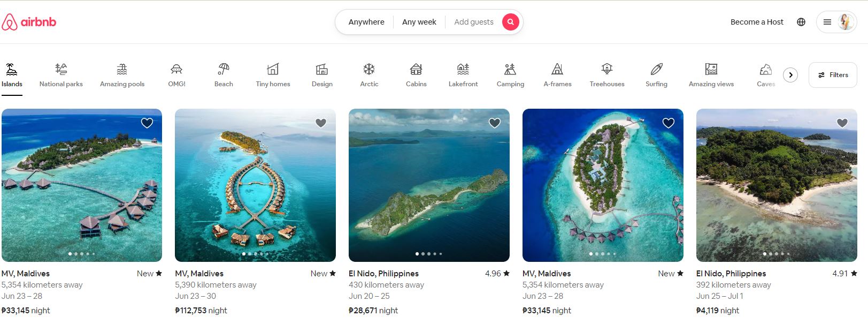
Task: Switch to the National parks tab
Action: click(61, 74)
